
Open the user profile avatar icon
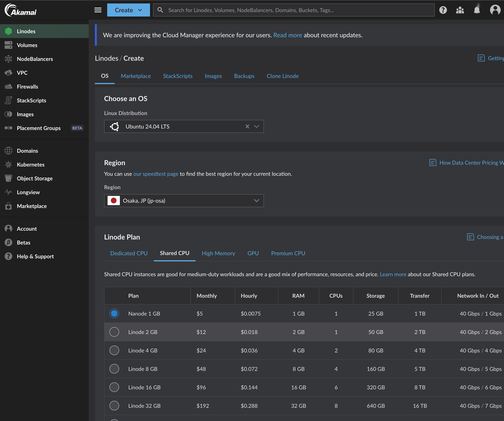point(495,10)
